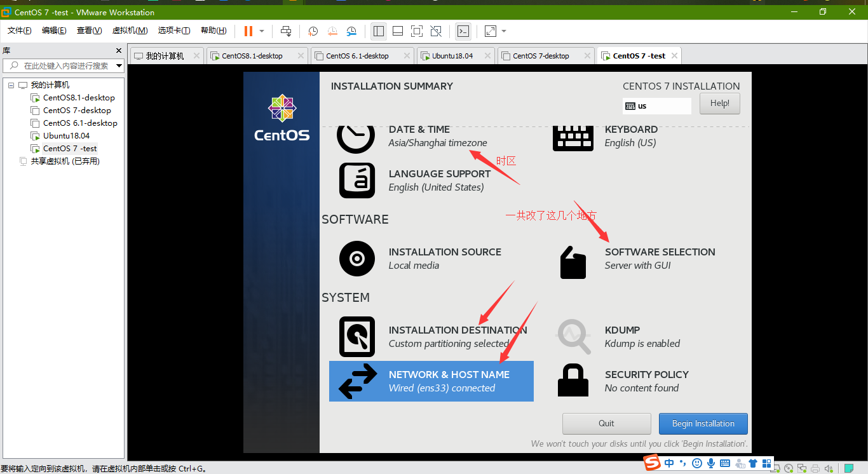868x474 pixels.
Task: Select CentOS8.1-desktop in library tree
Action: (73, 98)
